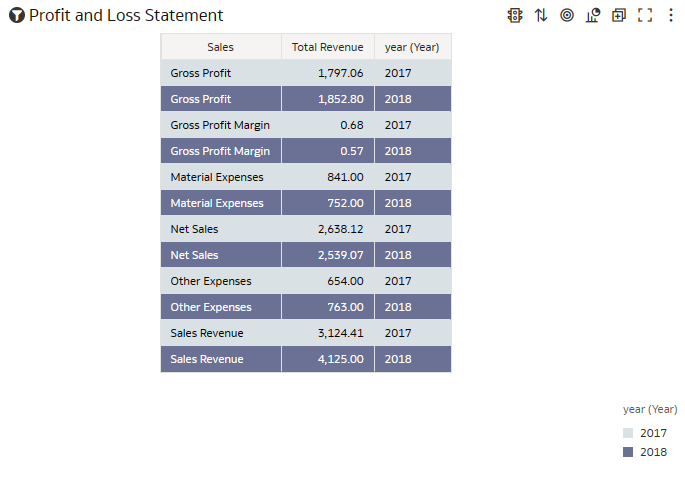Click the Gross Profit Margin 0.57 cell
The width and height of the screenshot is (685, 487).
click(328, 151)
